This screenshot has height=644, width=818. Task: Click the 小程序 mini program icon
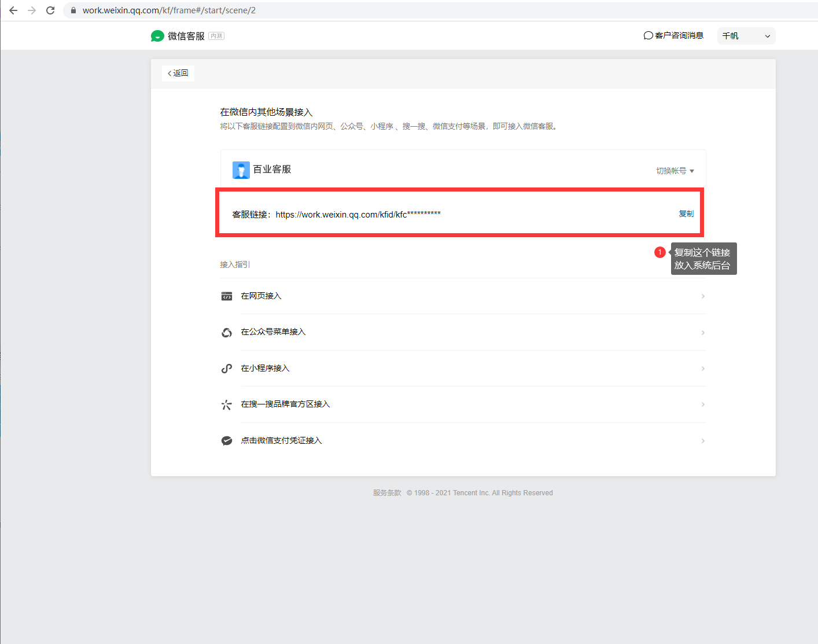click(x=227, y=369)
